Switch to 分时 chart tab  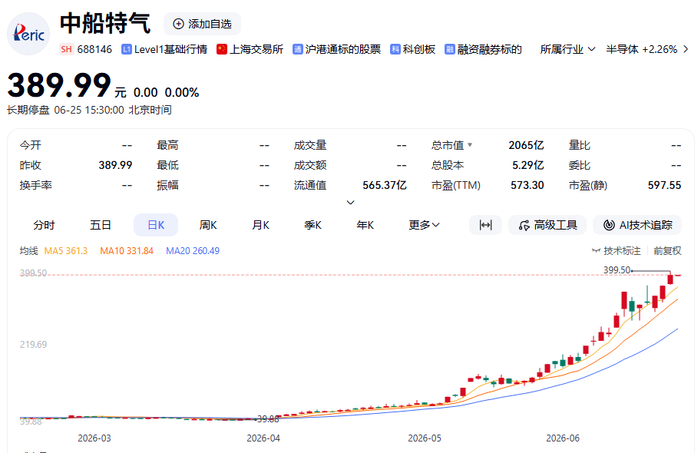point(44,225)
